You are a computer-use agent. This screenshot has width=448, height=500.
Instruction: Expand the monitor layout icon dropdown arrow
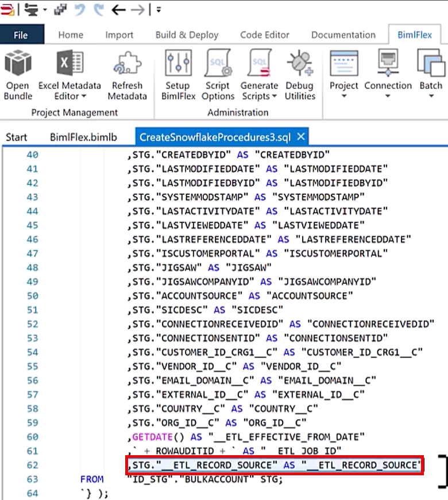[45, 10]
